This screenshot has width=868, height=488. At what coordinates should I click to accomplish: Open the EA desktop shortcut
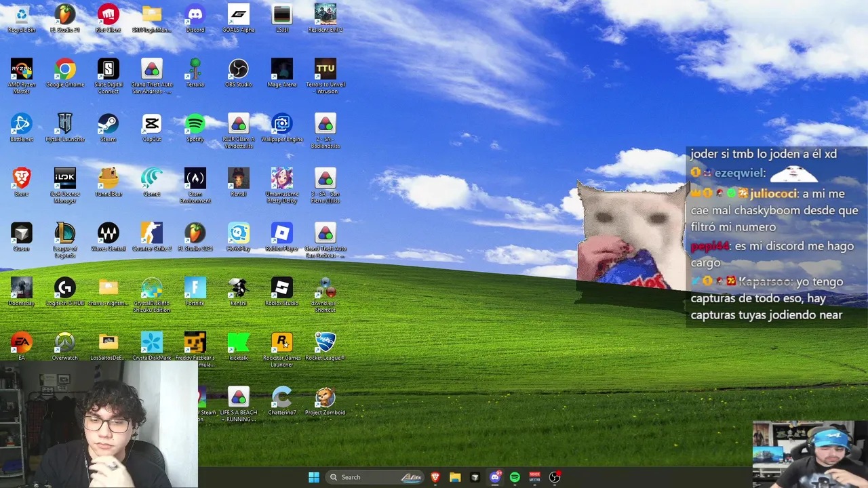click(x=22, y=346)
